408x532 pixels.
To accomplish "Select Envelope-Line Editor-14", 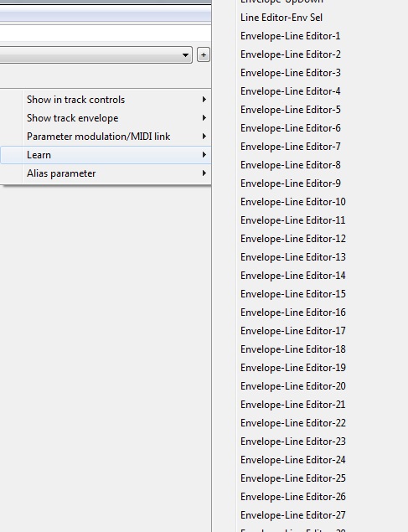I will click(293, 276).
